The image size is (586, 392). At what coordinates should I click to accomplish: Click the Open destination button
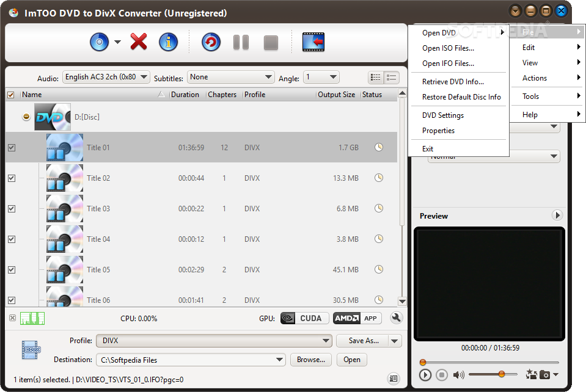pyautogui.click(x=352, y=360)
